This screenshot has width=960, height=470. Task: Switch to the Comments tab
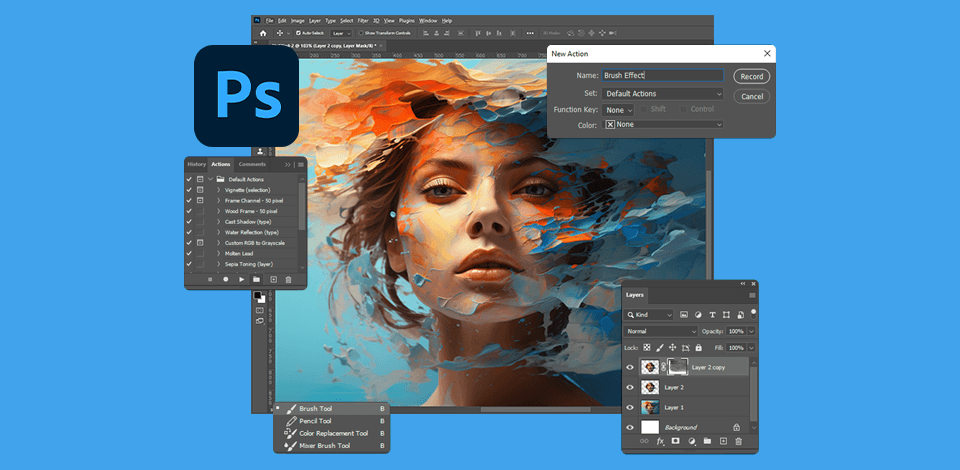click(x=252, y=164)
